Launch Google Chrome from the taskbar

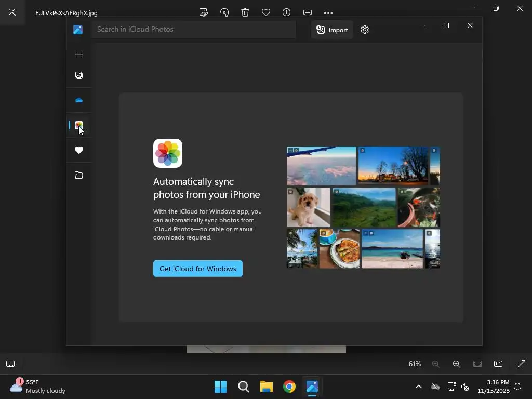[289, 387]
